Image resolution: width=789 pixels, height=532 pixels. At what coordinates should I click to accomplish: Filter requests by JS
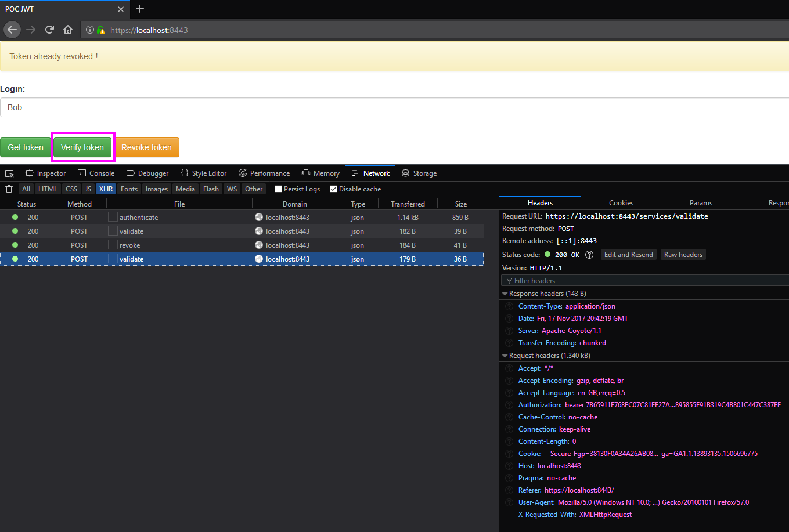(88, 189)
